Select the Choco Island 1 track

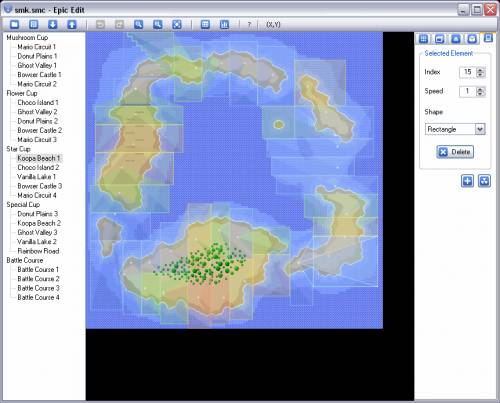[x=38, y=102]
